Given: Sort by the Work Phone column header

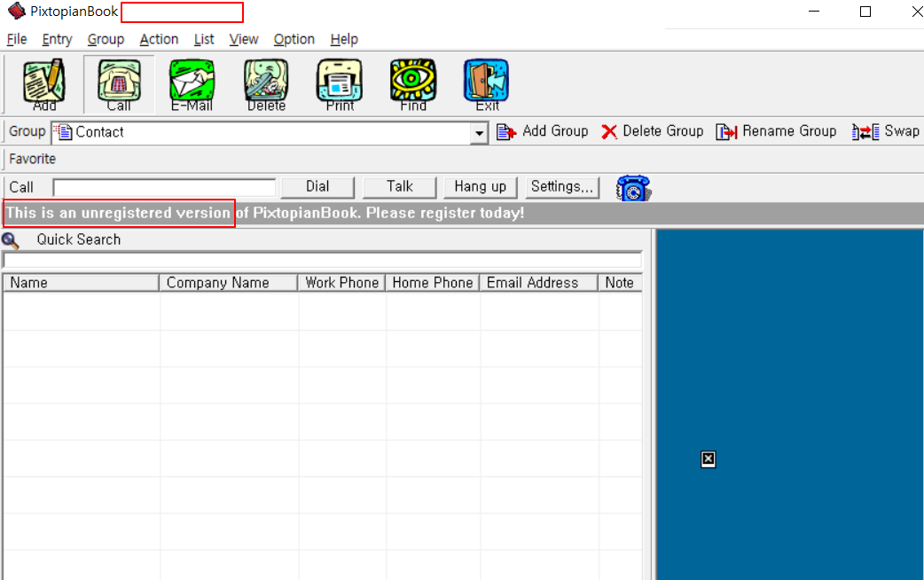Looking at the screenshot, I should pyautogui.click(x=341, y=283).
